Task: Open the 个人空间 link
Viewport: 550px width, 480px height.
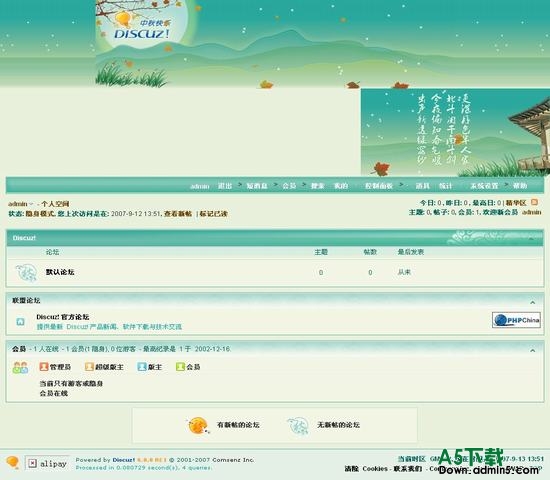Action: tap(55, 204)
